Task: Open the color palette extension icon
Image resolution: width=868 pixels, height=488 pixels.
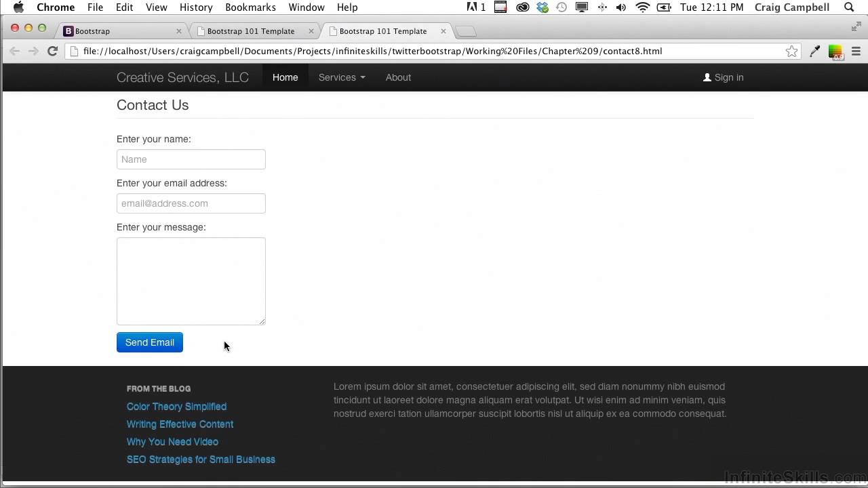Action: click(835, 52)
